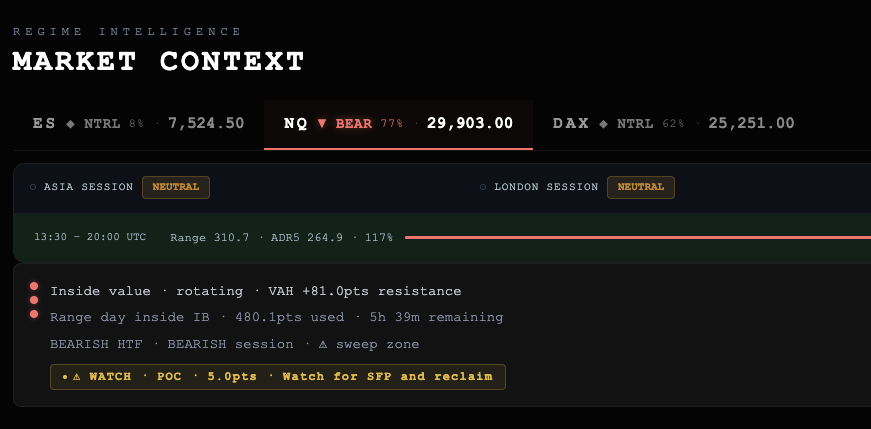Image resolution: width=871 pixels, height=429 pixels.
Task: Switch to the ES market tab
Action: click(x=138, y=124)
